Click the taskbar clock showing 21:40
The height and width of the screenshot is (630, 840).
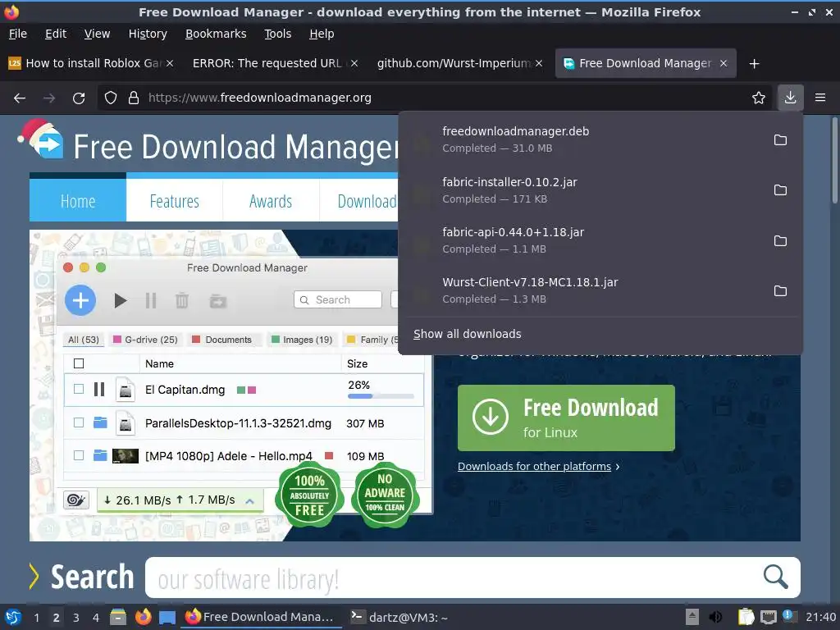pyautogui.click(x=820, y=618)
